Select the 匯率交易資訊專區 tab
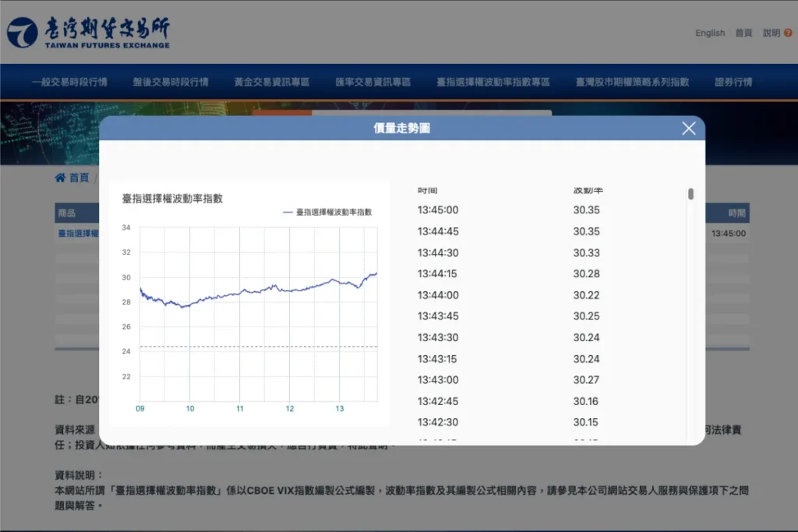798x532 pixels. (373, 81)
